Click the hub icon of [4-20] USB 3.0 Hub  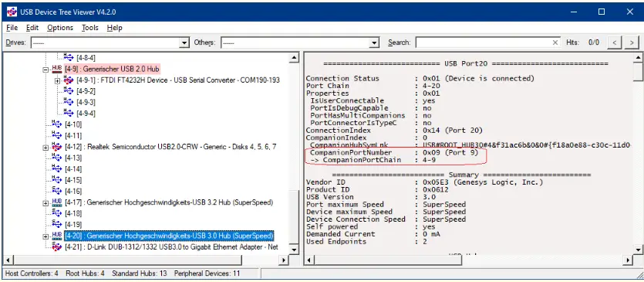tap(57, 236)
